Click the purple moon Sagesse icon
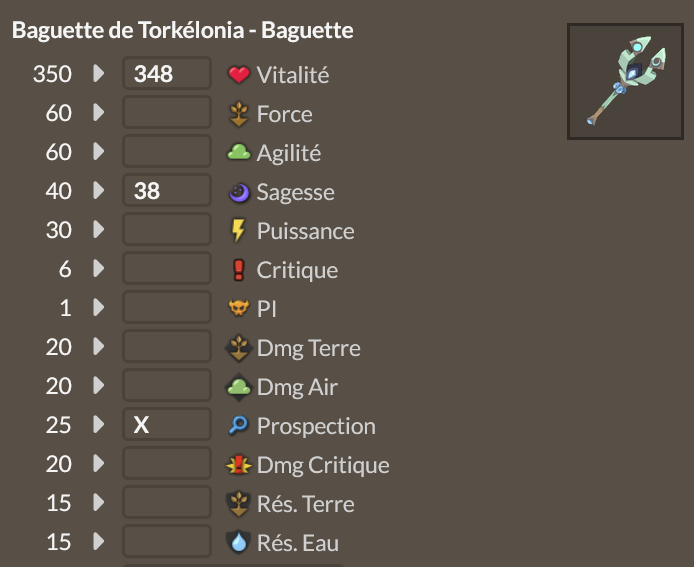Image resolution: width=694 pixels, height=567 pixels. click(x=238, y=192)
